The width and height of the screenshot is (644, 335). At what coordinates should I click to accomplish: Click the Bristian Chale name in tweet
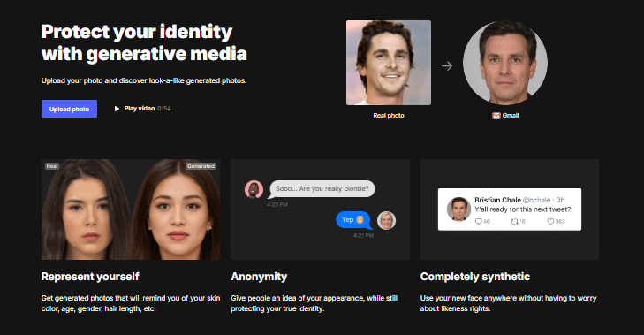[x=497, y=200]
